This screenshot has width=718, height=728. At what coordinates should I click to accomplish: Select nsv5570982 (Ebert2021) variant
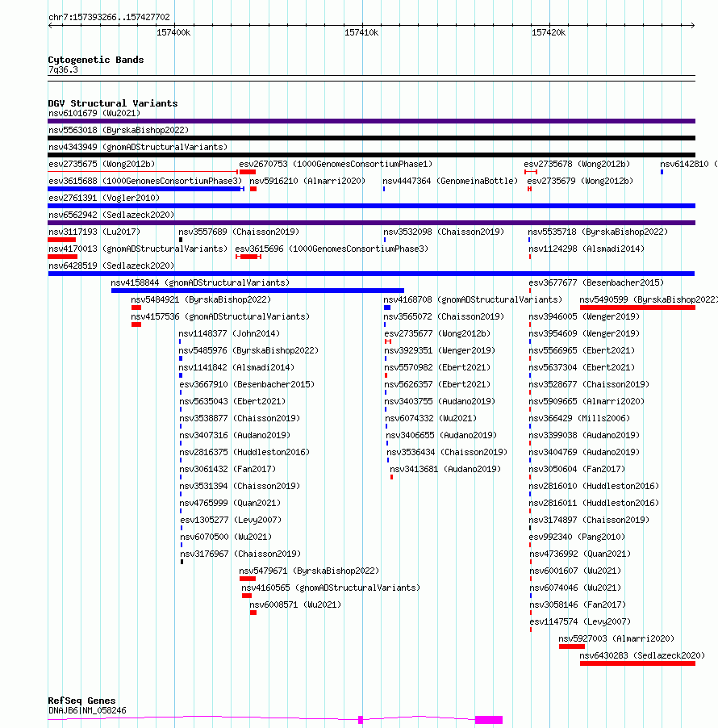pyautogui.click(x=437, y=368)
